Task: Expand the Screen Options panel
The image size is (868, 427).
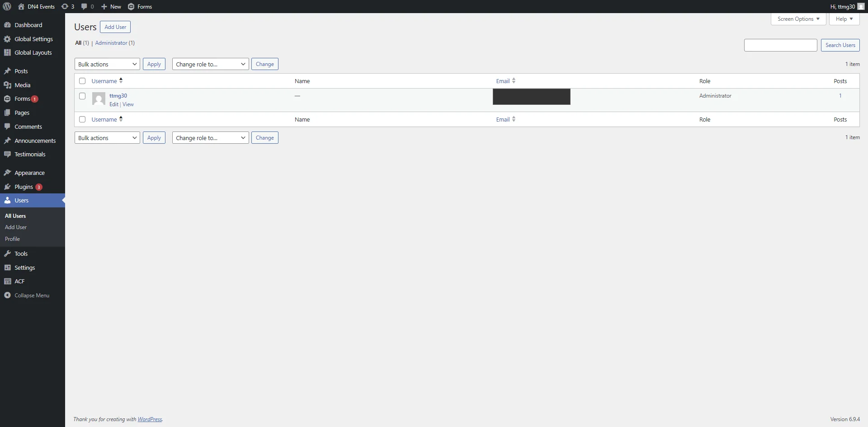Action: tap(798, 19)
